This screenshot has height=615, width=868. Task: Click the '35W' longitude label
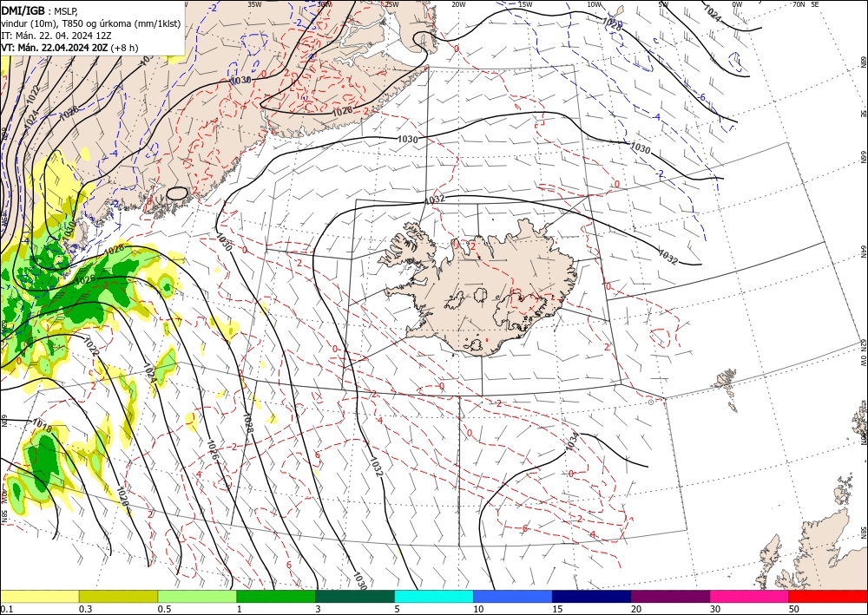(254, 4)
